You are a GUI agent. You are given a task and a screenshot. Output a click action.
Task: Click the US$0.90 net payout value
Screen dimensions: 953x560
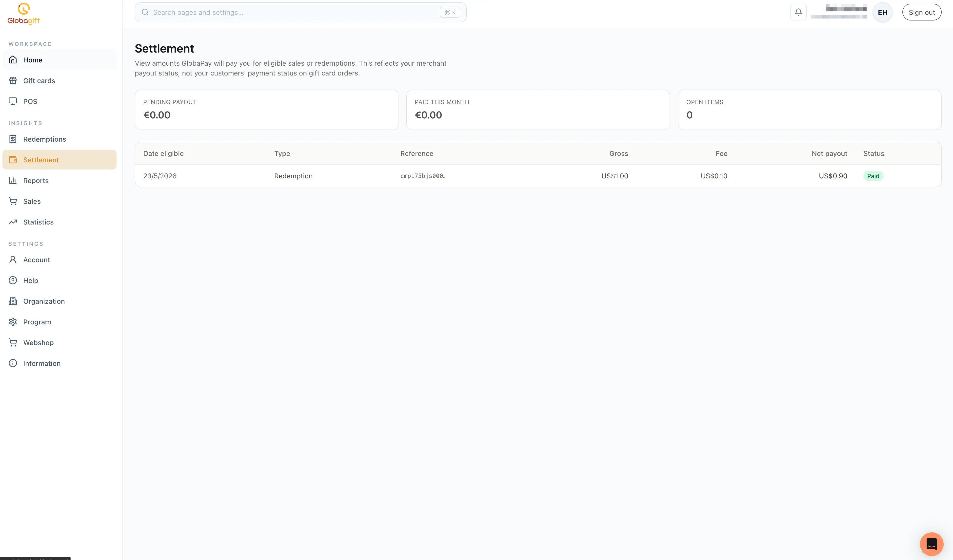833,176
